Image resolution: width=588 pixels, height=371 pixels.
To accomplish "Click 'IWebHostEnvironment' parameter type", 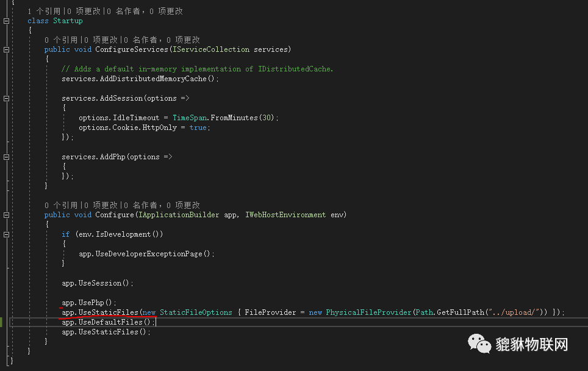I will click(285, 215).
